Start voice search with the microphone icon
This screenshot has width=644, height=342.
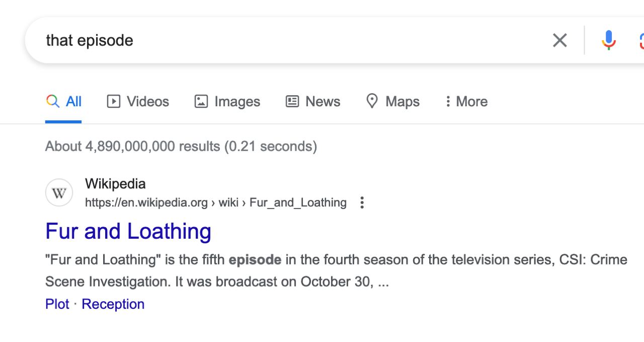click(x=608, y=40)
